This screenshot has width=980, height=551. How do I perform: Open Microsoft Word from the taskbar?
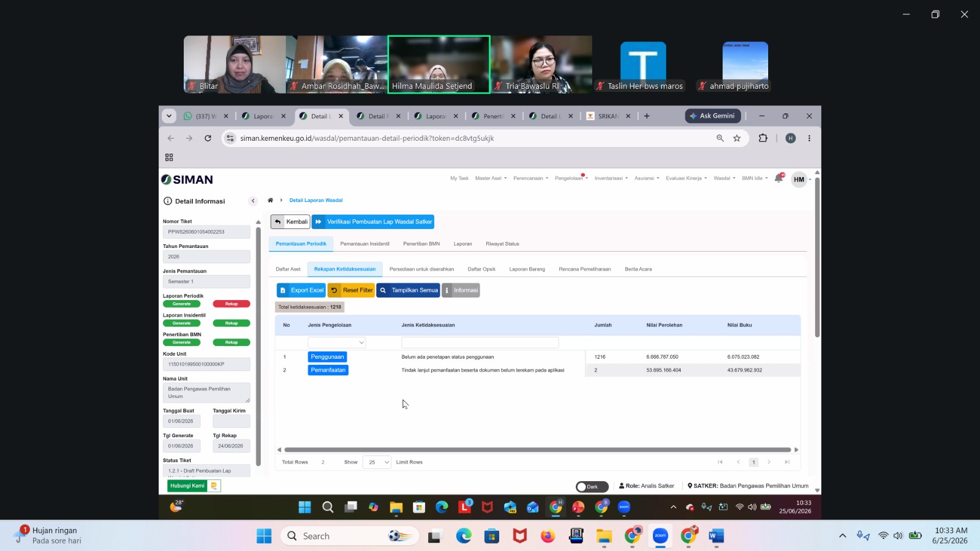(716, 536)
